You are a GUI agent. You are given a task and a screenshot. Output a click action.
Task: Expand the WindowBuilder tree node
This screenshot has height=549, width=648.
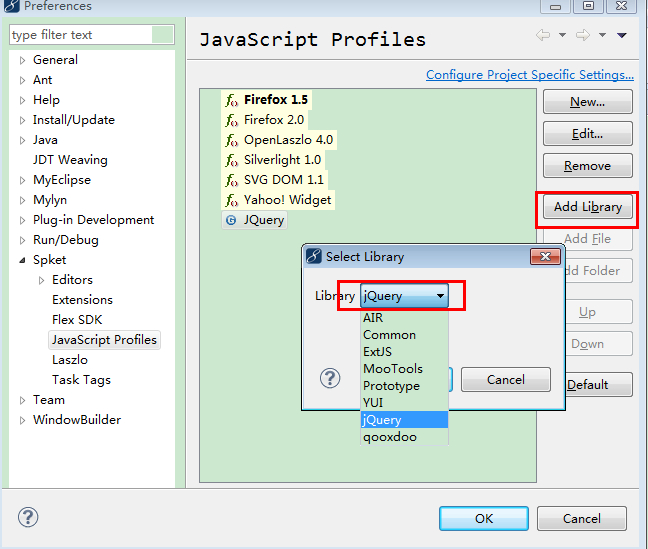tap(22, 420)
